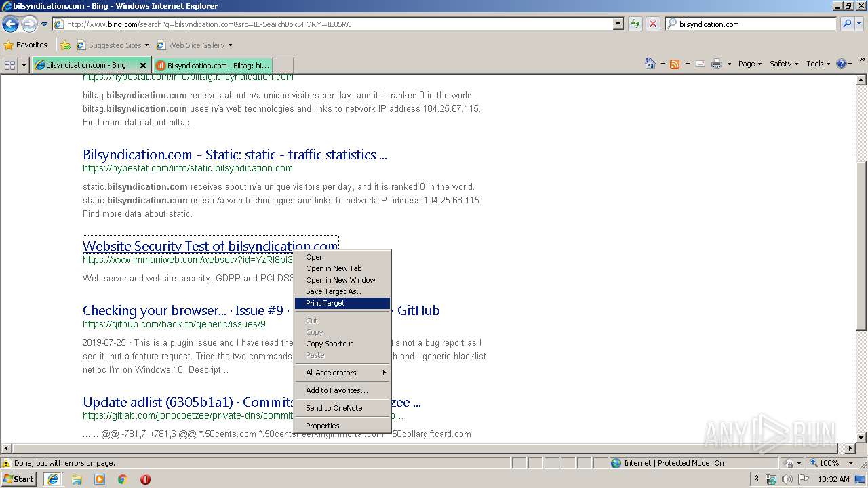This screenshot has width=868, height=488.
Task: Click the Print toolbar icon
Action: pyautogui.click(x=717, y=64)
